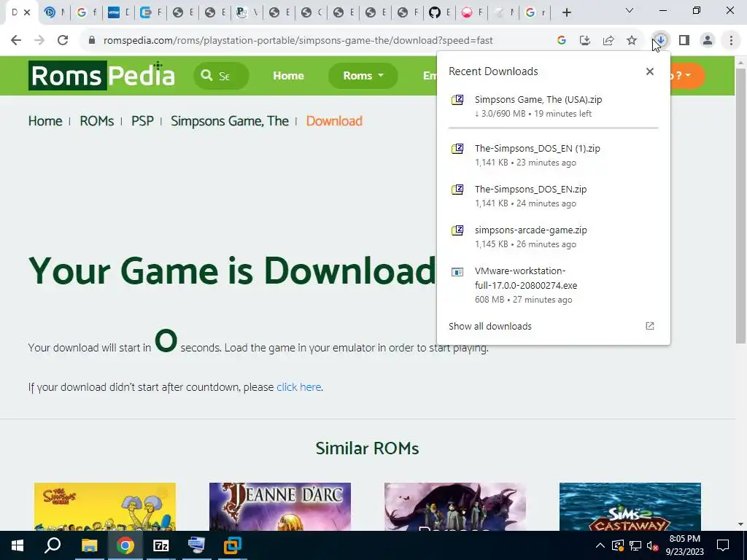The image size is (747, 560).
Task: Open the Chrome side panel
Action: (x=684, y=41)
